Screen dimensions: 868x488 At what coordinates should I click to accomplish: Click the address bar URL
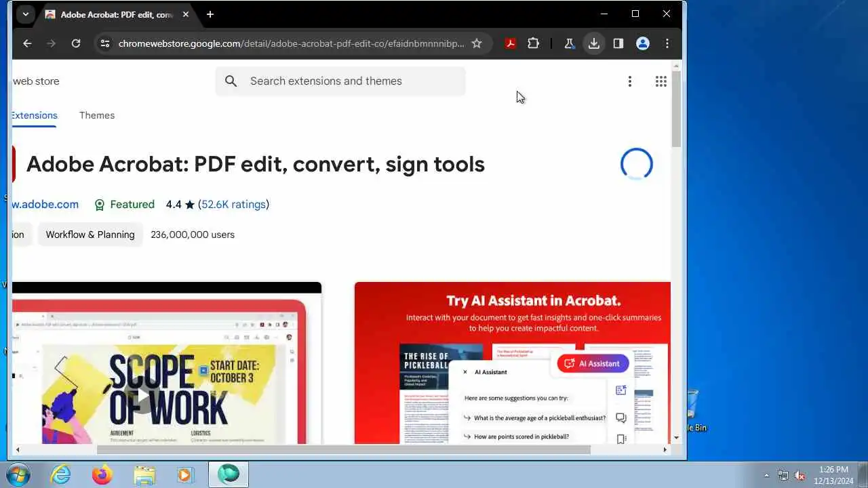pyautogui.click(x=292, y=43)
